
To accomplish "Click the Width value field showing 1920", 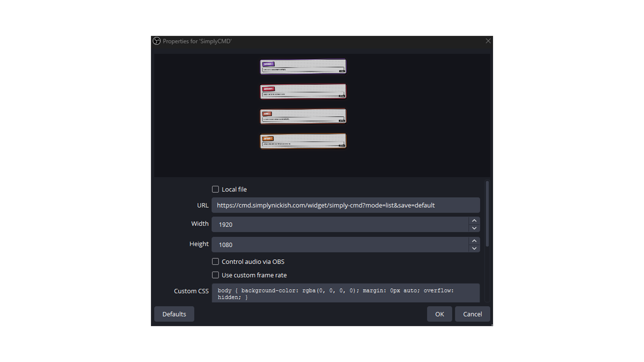I will tap(340, 224).
